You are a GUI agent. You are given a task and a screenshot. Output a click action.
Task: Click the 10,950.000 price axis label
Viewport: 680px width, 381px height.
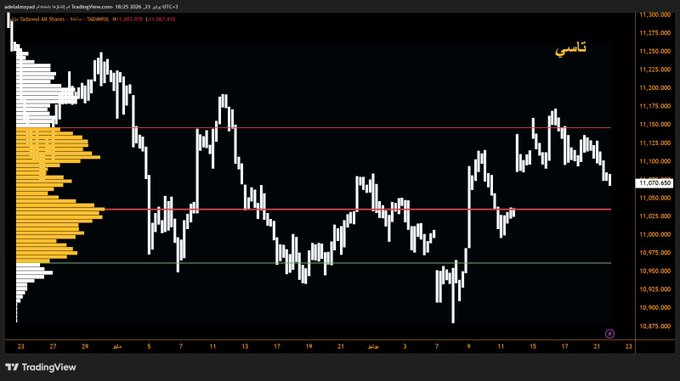(655, 271)
